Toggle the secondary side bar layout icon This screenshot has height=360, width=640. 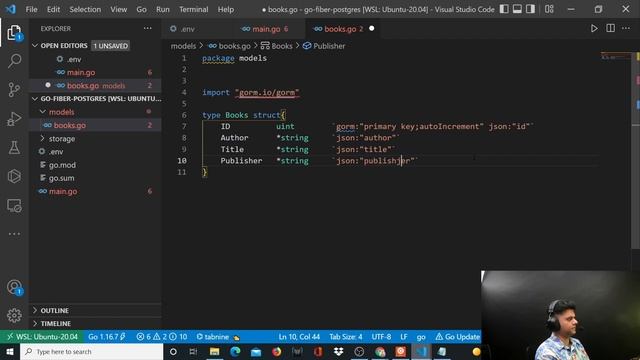[530, 9]
